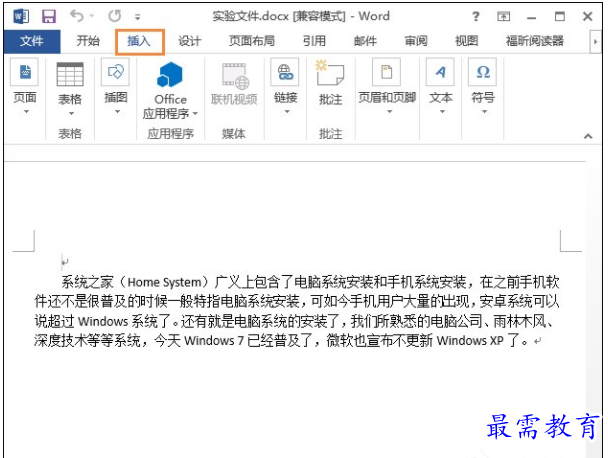The image size is (608, 458).
Task: Expand the 页眉和页脚 dropdown arrow
Action: click(390, 112)
